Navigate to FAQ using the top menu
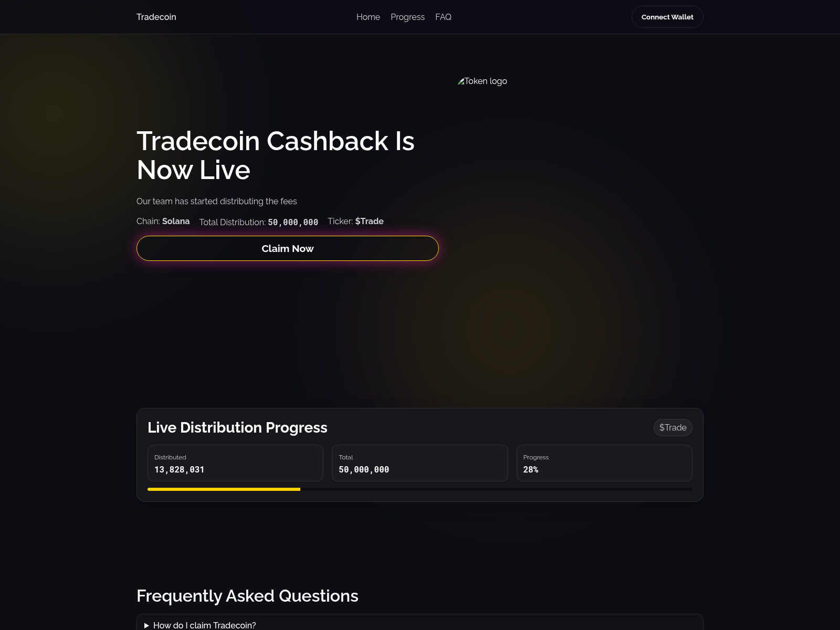Screen dimensions: 840x630 coord(443,17)
